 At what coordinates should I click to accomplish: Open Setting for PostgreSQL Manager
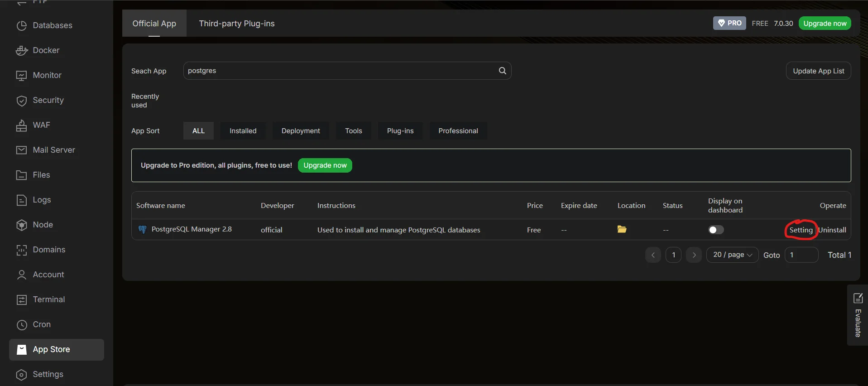(801, 230)
